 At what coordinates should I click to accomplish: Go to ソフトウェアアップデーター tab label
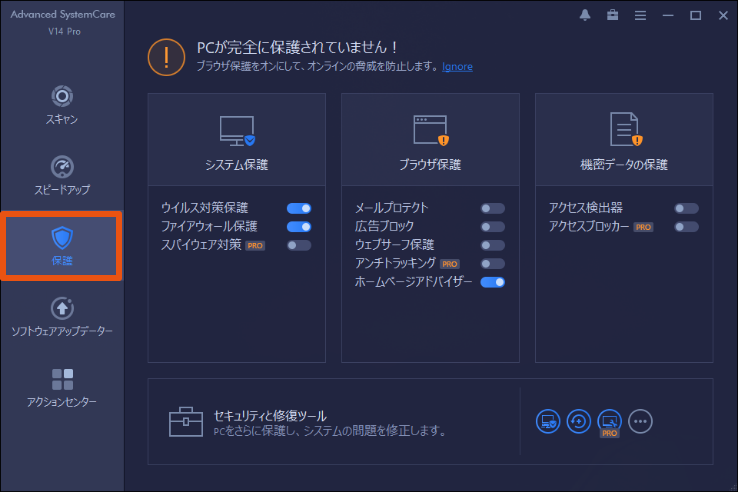62,331
